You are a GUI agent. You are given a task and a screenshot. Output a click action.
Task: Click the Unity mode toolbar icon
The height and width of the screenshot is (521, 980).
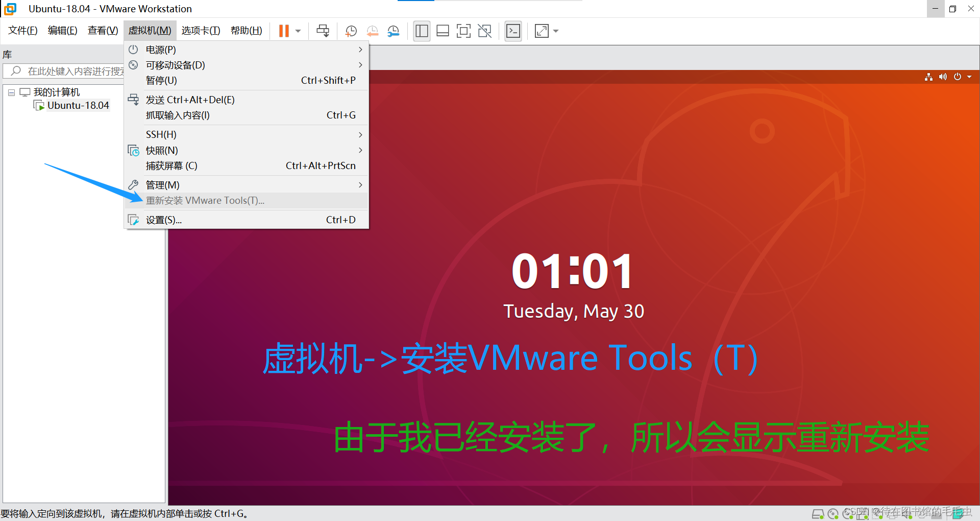tap(484, 31)
